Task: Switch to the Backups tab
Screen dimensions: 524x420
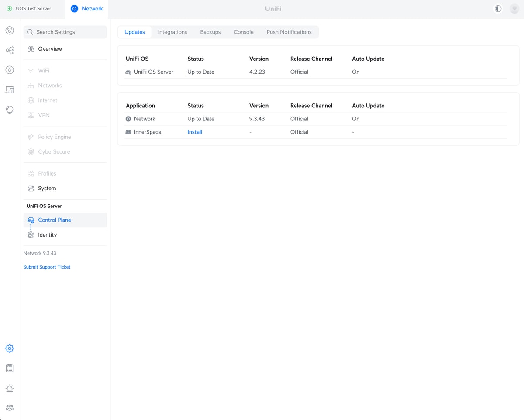Action: [x=210, y=32]
